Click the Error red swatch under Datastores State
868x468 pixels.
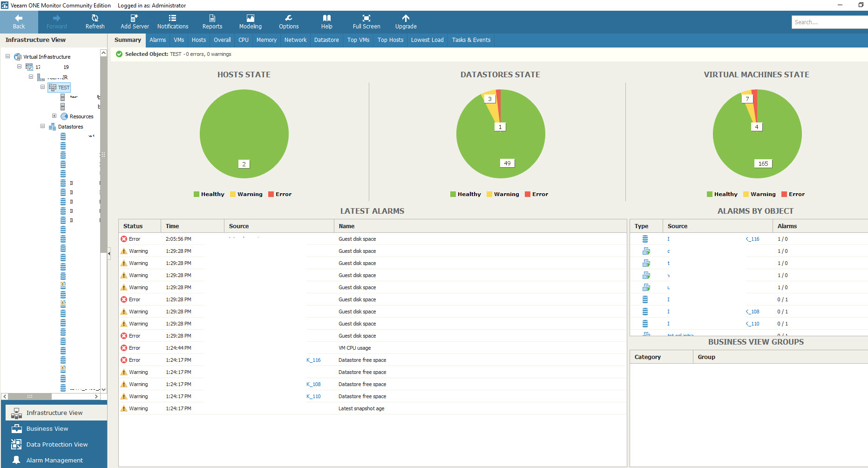tap(528, 194)
